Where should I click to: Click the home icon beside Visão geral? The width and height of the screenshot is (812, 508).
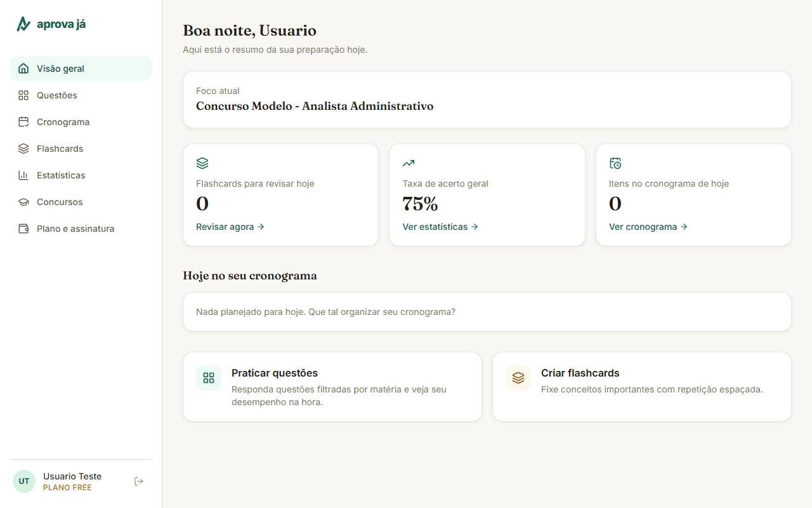point(23,69)
